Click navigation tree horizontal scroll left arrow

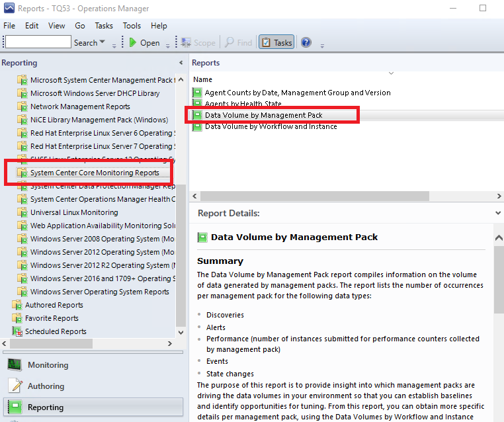click(4, 343)
